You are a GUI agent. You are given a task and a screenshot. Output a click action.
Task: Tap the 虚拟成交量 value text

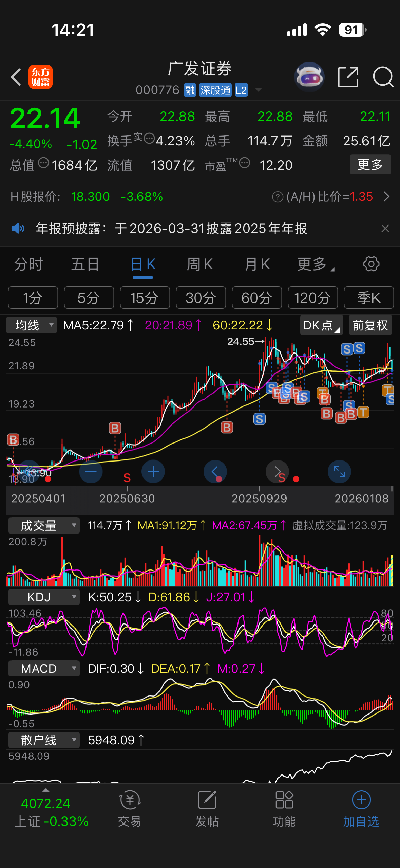click(340, 525)
